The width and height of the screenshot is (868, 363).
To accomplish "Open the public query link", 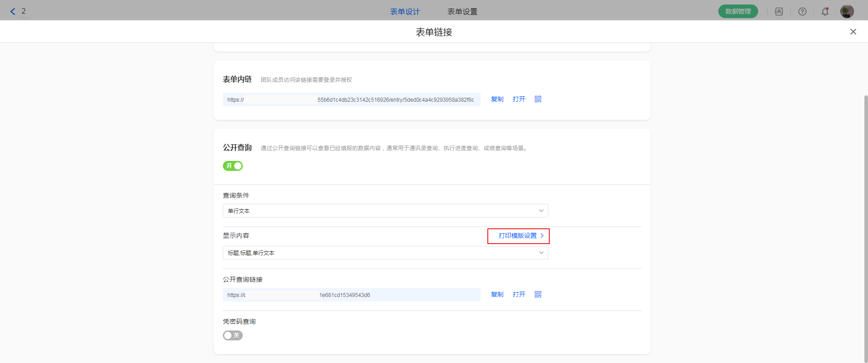I will click(x=519, y=294).
